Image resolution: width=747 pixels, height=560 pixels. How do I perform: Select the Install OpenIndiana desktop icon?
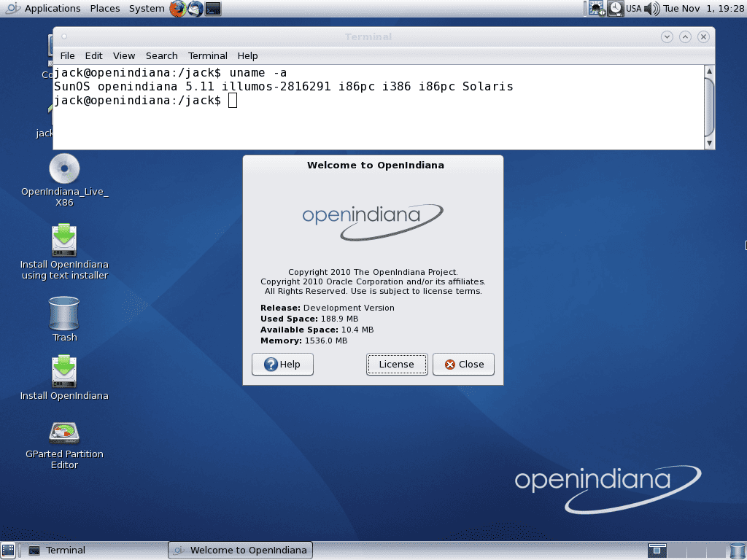tap(64, 371)
